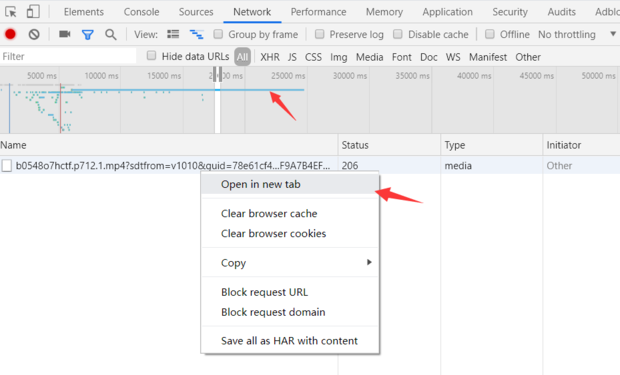Filter requests by Other type
The height and width of the screenshot is (375, 620).
[528, 57]
